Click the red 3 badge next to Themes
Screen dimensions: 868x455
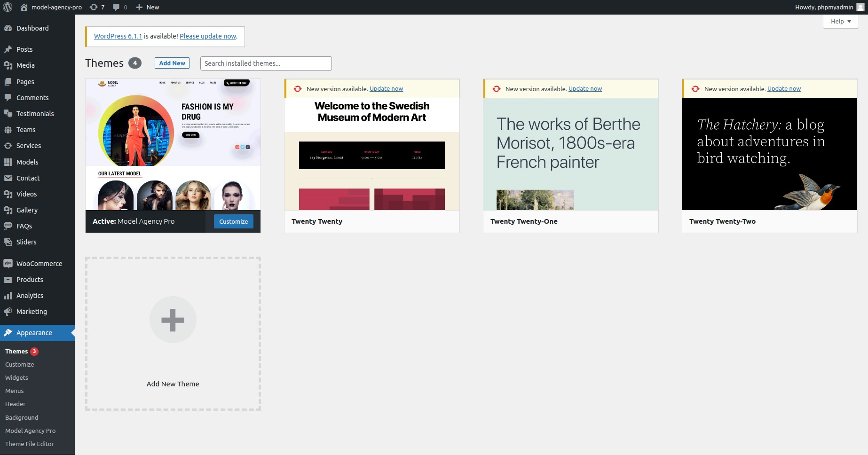pyautogui.click(x=34, y=351)
